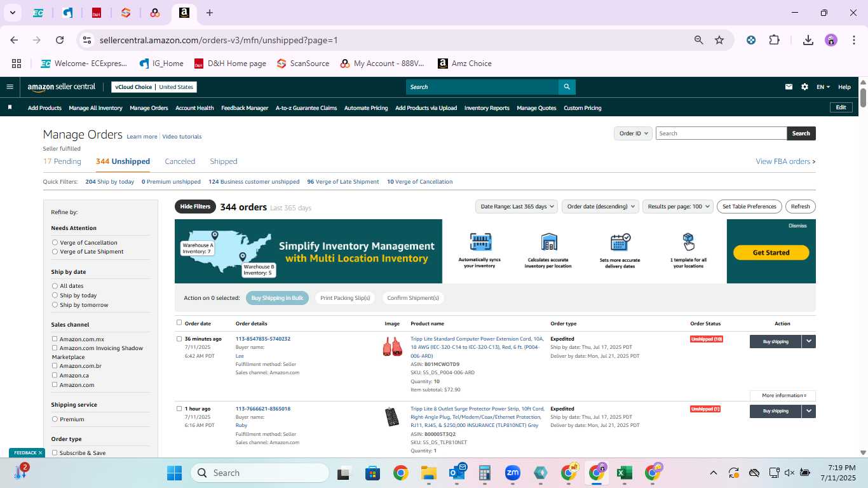Switch to the 17 Pending tab
This screenshot has width=868, height=488.
point(62,161)
